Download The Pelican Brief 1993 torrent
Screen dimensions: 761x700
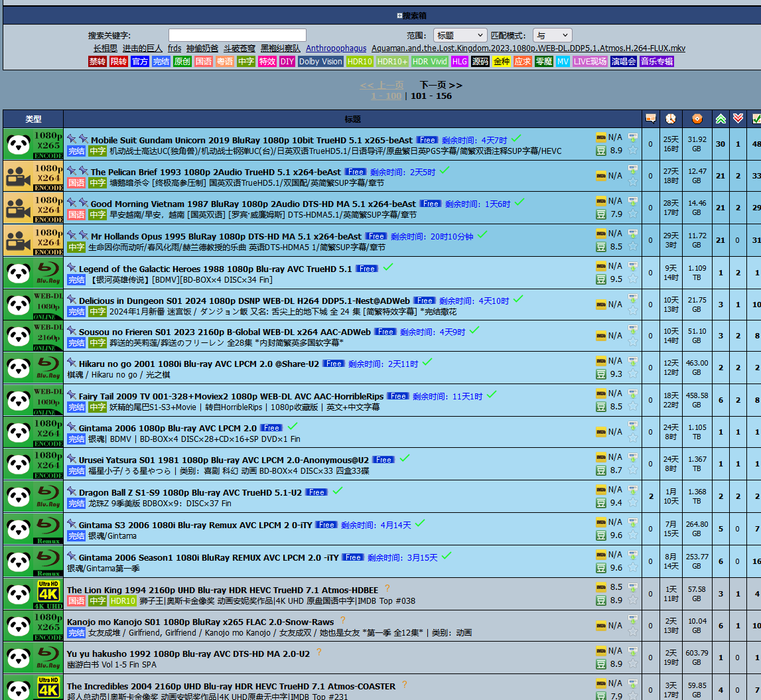pyautogui.click(x=633, y=169)
